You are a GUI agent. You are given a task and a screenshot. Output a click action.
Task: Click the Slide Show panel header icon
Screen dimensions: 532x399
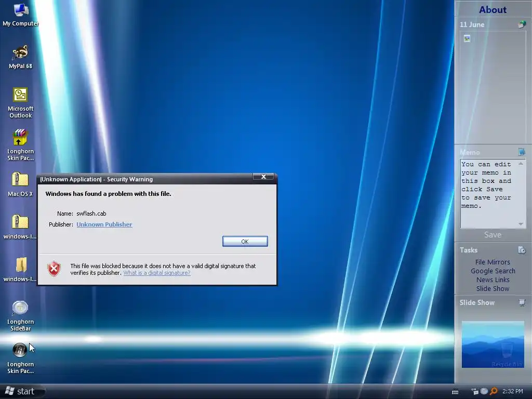522,302
